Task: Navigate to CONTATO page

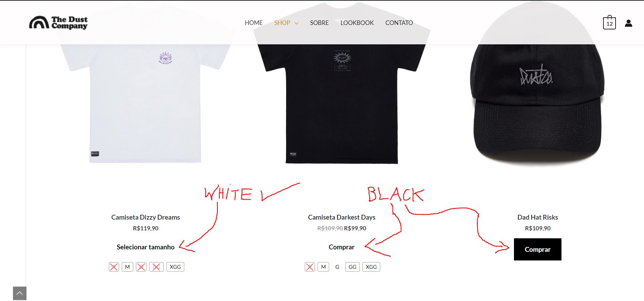Action: [399, 23]
